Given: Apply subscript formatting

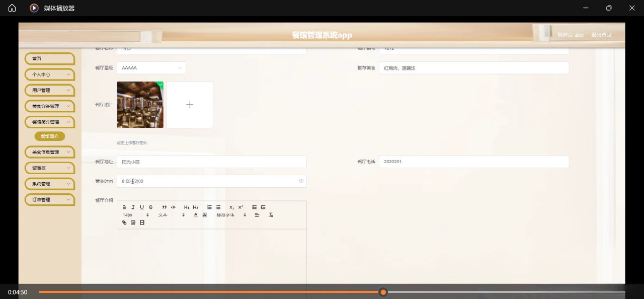Looking at the screenshot, I should 231,207.
